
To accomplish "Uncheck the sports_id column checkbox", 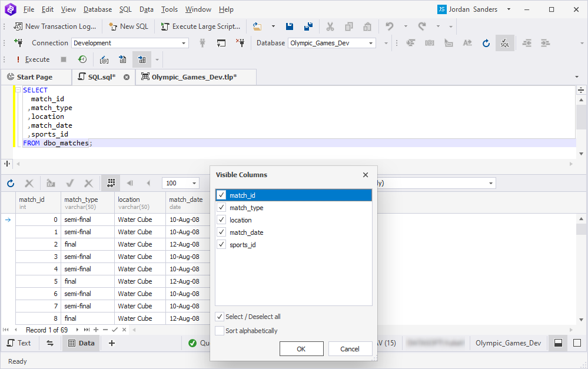I will (x=222, y=244).
